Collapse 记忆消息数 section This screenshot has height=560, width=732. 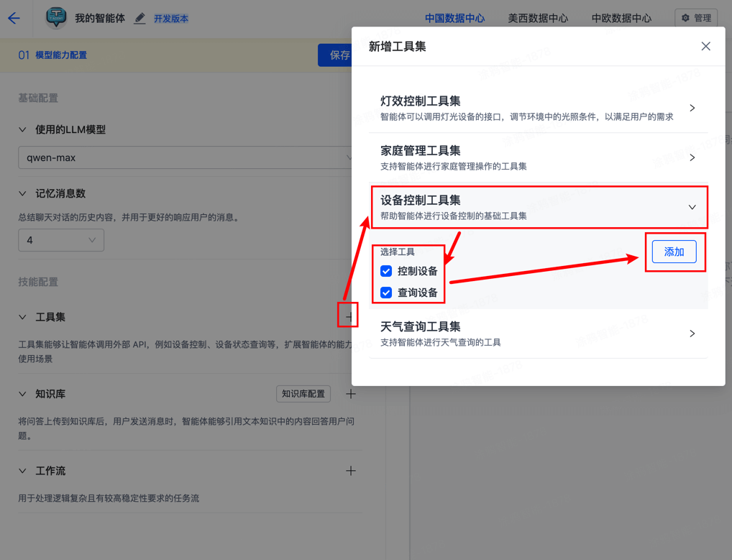(22, 193)
